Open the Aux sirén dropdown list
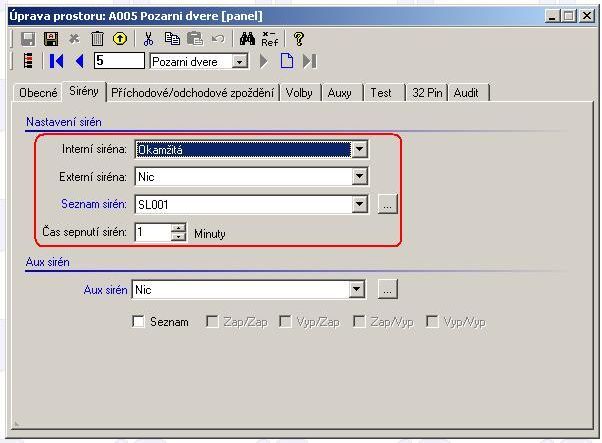This screenshot has height=443, width=602. [357, 290]
